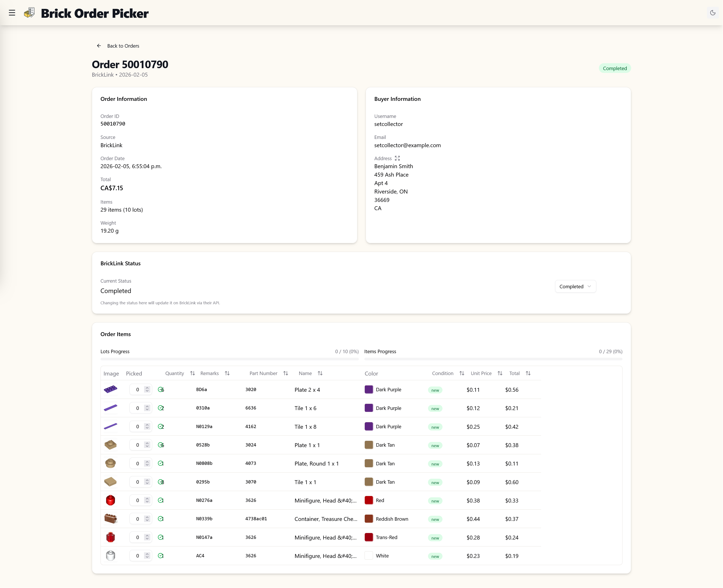Check off the Treasure Chest lot picked

coord(161,519)
